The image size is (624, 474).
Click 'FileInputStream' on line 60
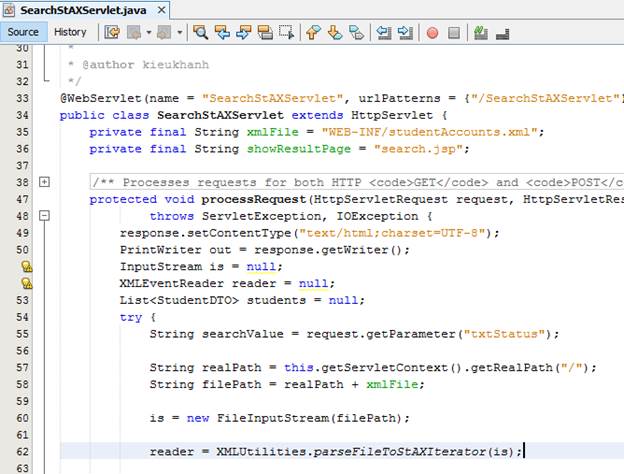(x=273, y=418)
